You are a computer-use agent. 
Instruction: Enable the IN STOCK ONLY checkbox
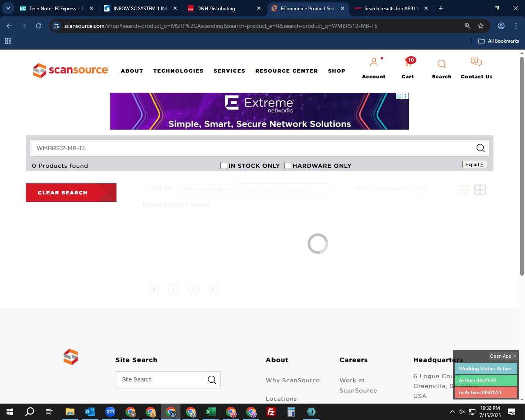pos(224,165)
